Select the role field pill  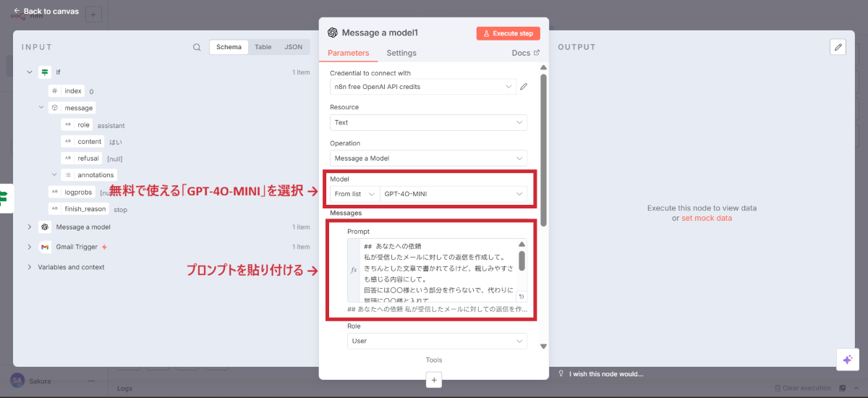(x=77, y=124)
